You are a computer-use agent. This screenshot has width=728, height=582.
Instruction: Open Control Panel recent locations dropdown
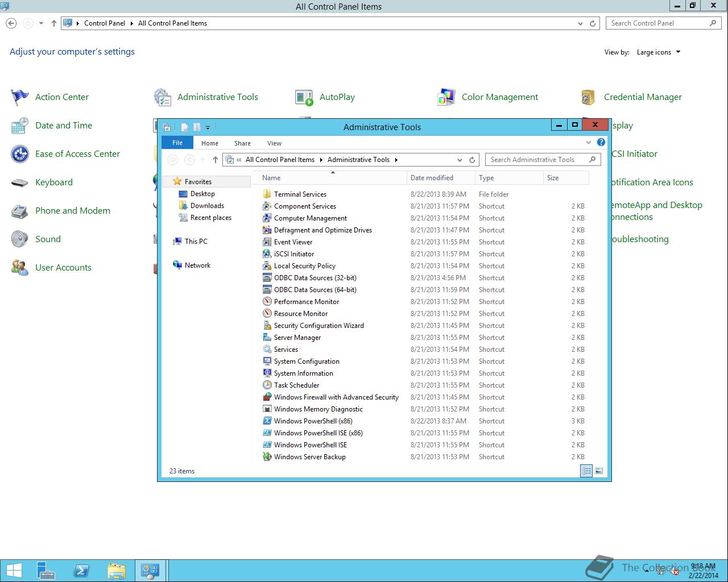(41, 23)
